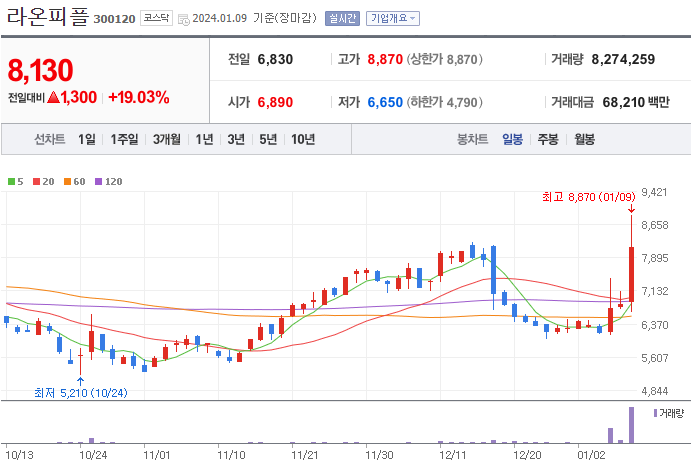Click the 고가 value 8,870
691x475 pixels.
pos(385,59)
